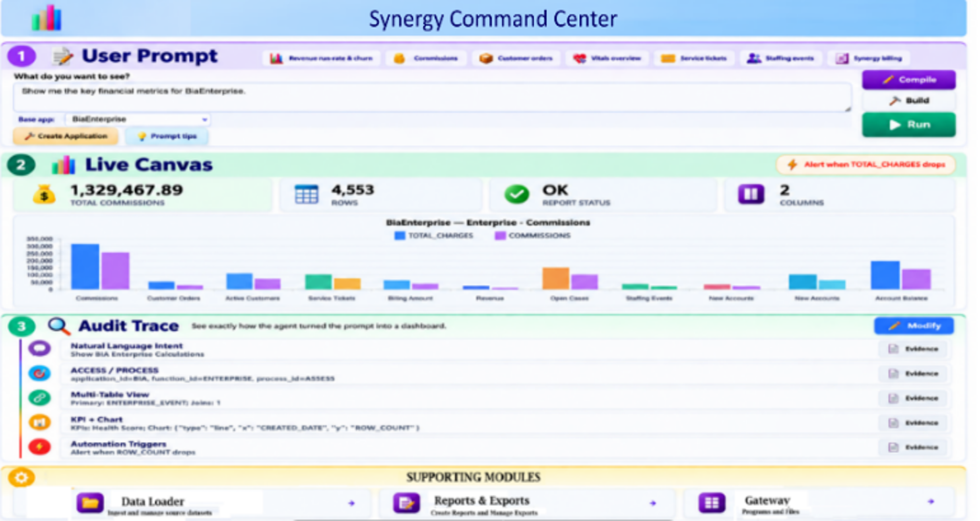This screenshot has width=980, height=521.
Task: Click the money bag Total Commissions icon
Action: [x=44, y=194]
